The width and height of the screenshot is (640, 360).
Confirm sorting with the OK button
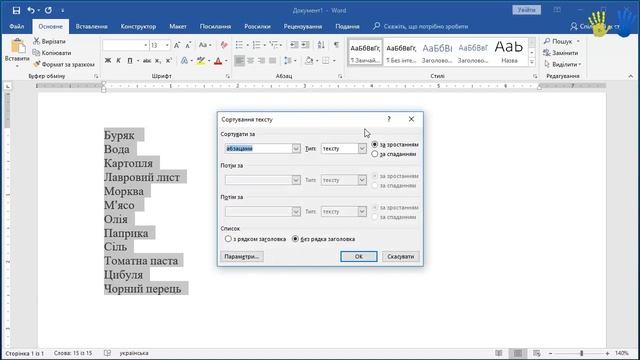[359, 256]
